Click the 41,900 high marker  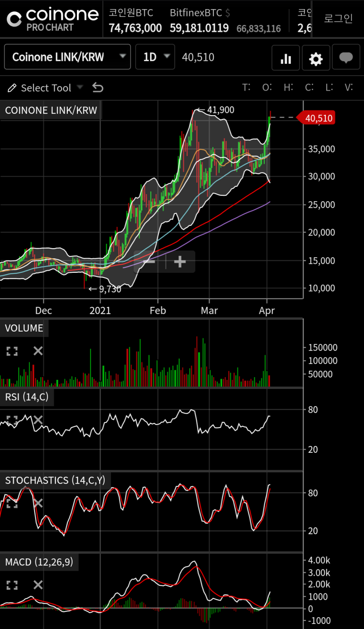(214, 110)
